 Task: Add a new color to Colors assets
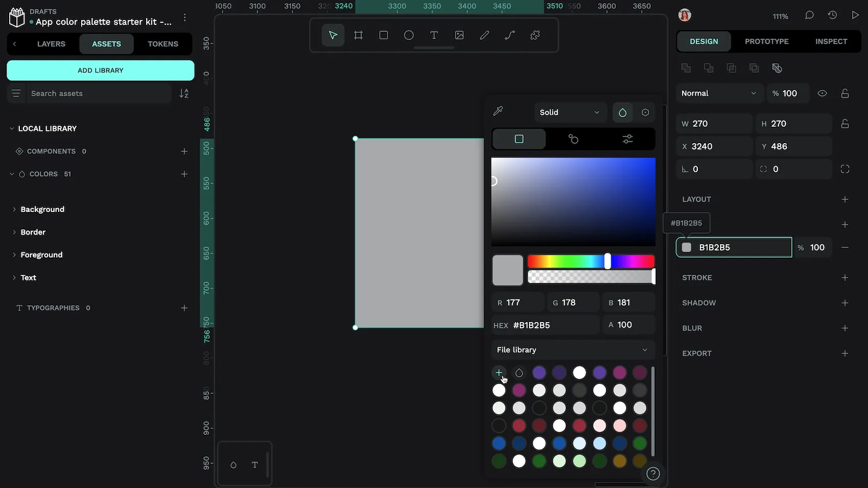184,174
